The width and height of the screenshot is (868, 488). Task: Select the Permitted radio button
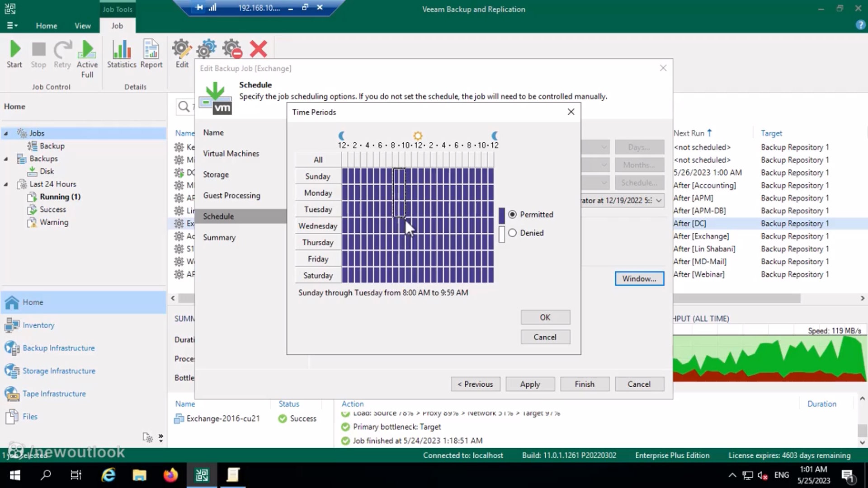click(x=512, y=214)
